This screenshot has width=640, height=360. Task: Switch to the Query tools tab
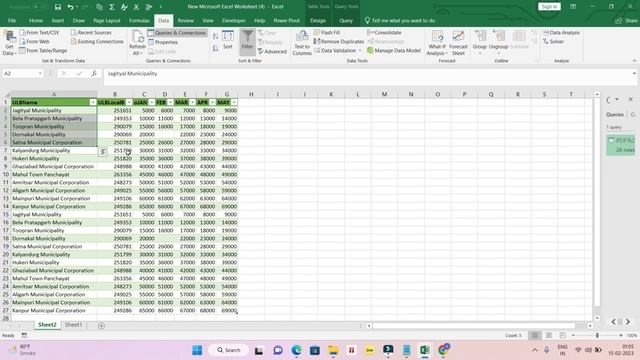click(x=345, y=20)
